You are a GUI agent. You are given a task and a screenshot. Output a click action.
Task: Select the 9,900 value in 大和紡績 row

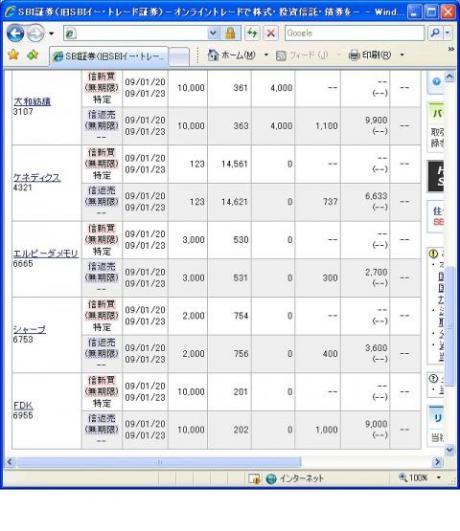(x=376, y=120)
